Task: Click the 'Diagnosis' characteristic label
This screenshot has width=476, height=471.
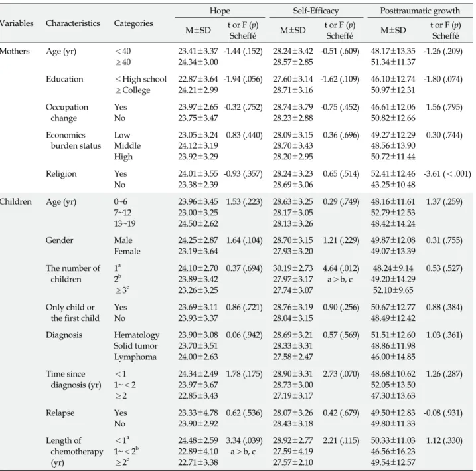Action: pyautogui.click(x=64, y=335)
